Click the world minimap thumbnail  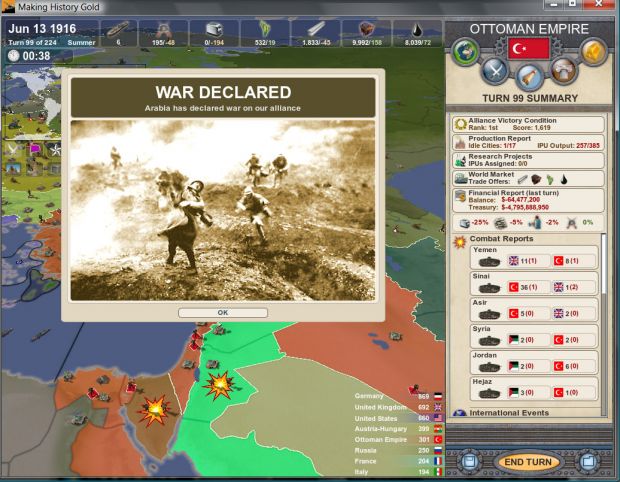[33, 102]
